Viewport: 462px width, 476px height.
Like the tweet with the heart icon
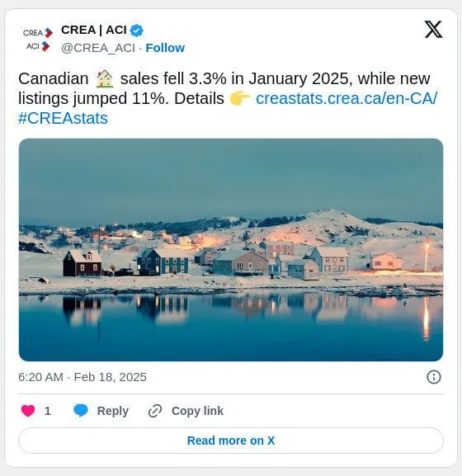[x=28, y=411]
